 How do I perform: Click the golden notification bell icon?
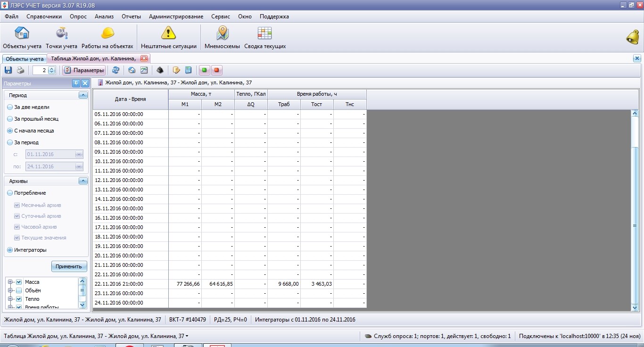pos(633,37)
